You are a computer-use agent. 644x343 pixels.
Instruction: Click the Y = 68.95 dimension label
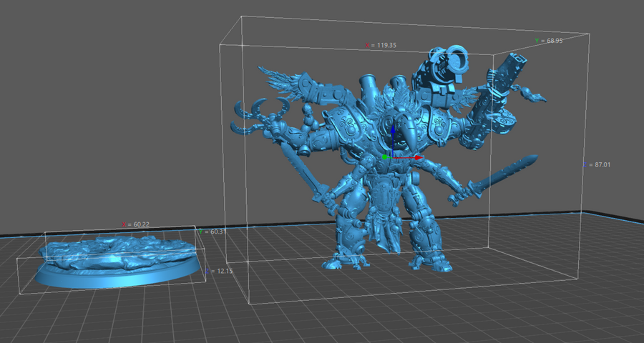pos(549,41)
